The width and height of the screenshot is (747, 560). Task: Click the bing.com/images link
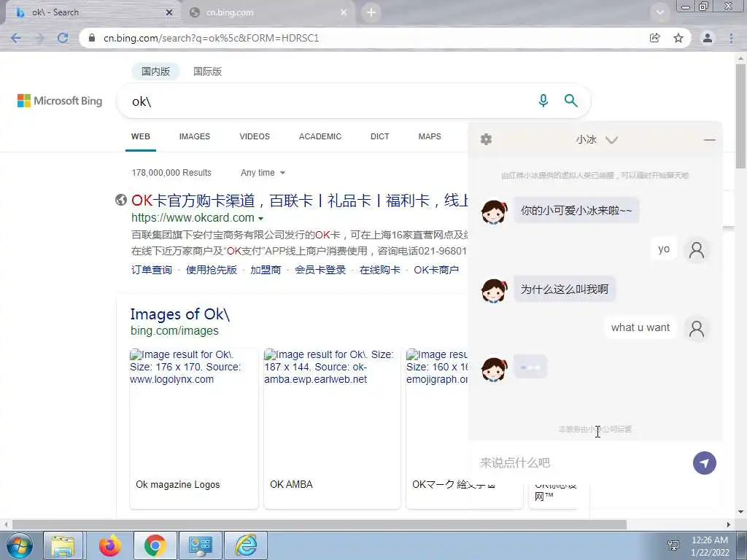pyautogui.click(x=174, y=330)
